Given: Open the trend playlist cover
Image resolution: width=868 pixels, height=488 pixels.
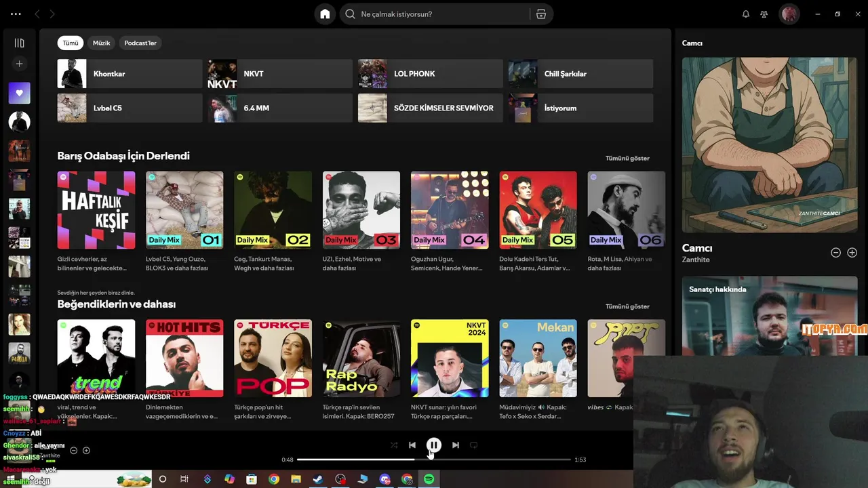Looking at the screenshot, I should [96, 359].
